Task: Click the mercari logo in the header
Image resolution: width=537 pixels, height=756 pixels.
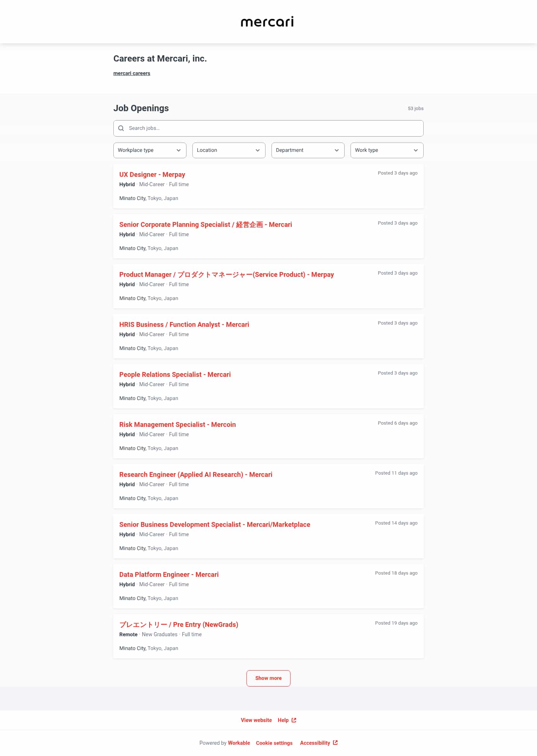Action: pyautogui.click(x=267, y=22)
